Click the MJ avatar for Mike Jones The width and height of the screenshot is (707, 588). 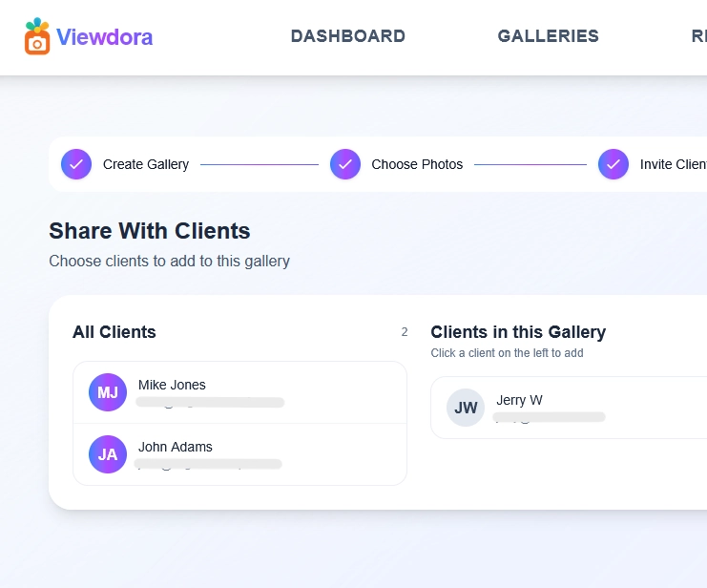108,392
